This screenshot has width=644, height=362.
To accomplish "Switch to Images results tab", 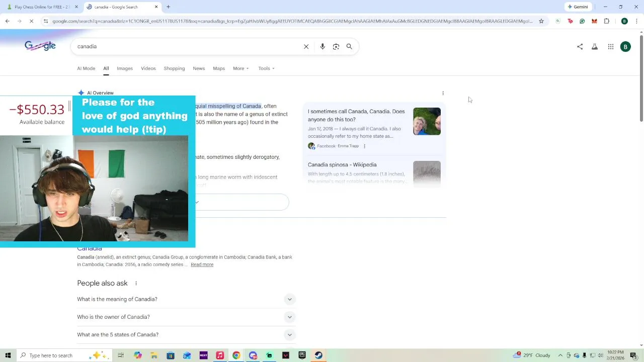I will click(x=125, y=68).
